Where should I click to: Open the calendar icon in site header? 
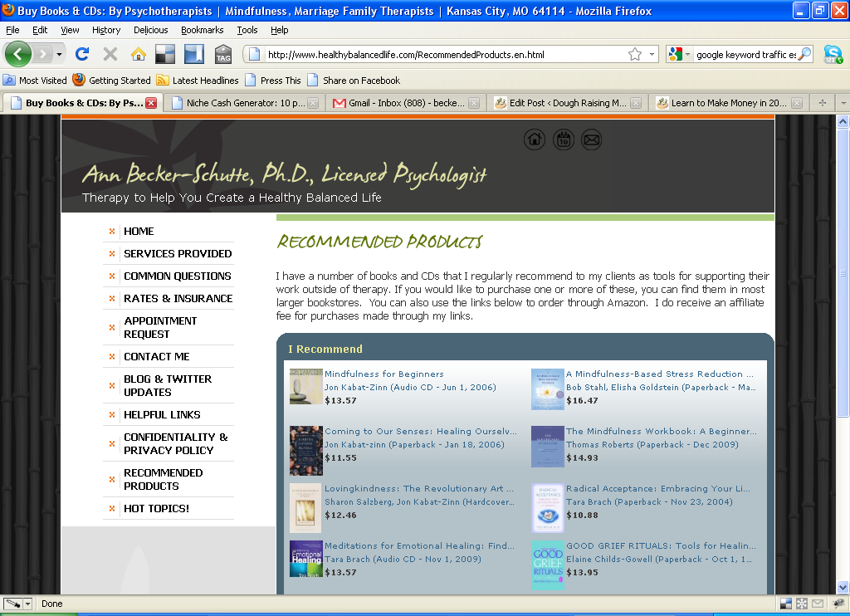coord(564,140)
